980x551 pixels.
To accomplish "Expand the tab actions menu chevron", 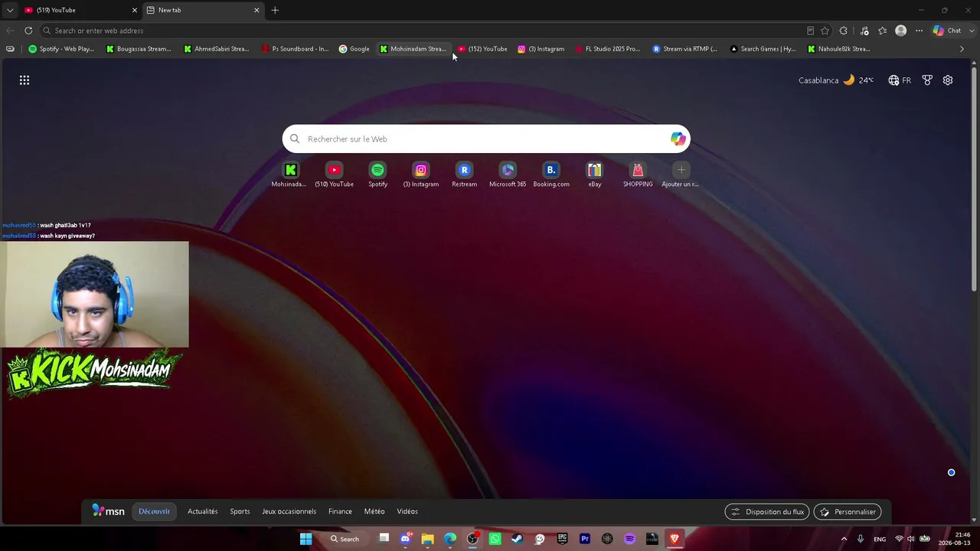I will 9,10.
